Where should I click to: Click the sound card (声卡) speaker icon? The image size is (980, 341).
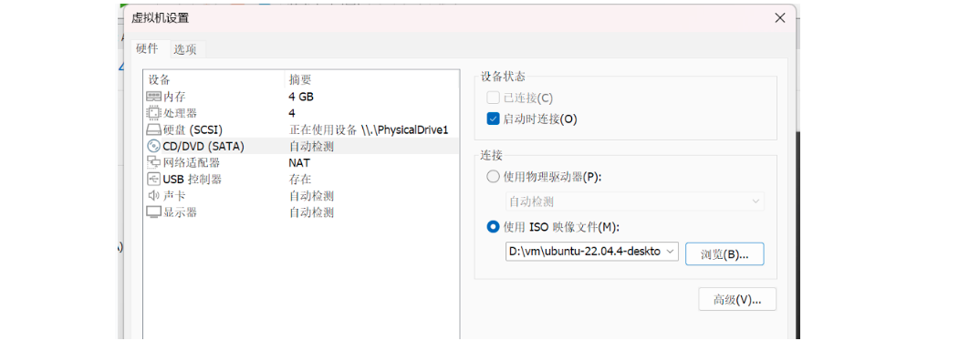click(153, 195)
